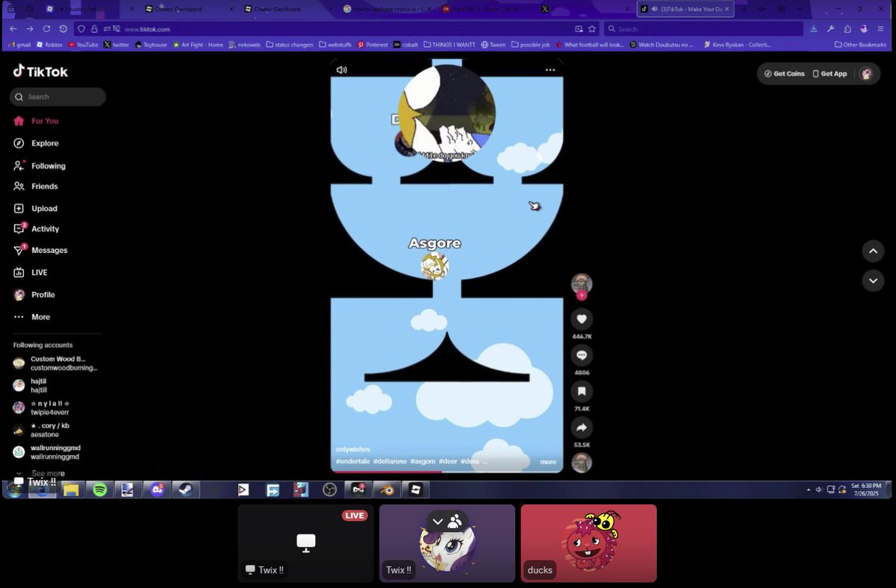Screen dimensions: 896x588
Task: Open the wallrunninggmd following account
Action: (46, 452)
